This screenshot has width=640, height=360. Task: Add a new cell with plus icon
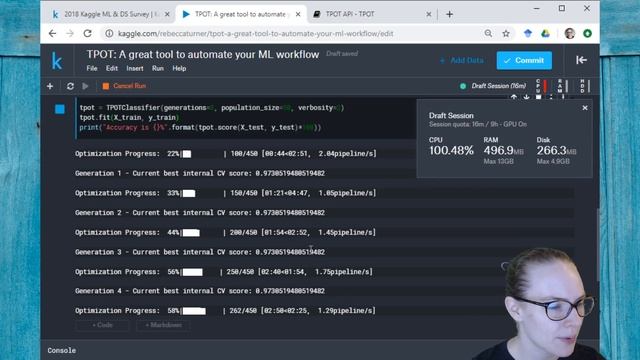[50, 86]
